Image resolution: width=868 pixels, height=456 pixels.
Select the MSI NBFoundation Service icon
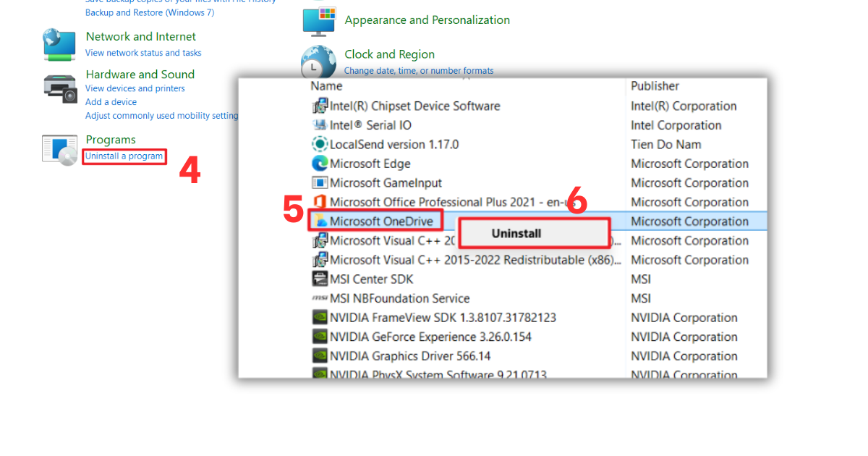(x=320, y=298)
